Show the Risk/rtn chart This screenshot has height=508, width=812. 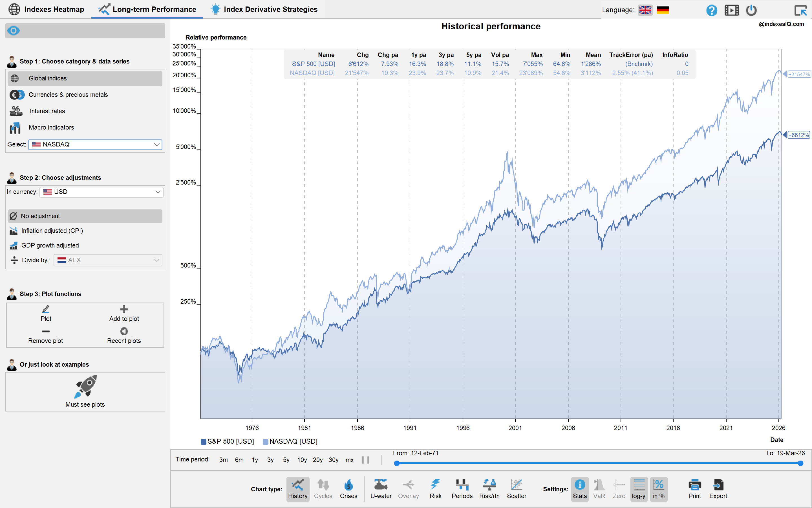coord(489,489)
